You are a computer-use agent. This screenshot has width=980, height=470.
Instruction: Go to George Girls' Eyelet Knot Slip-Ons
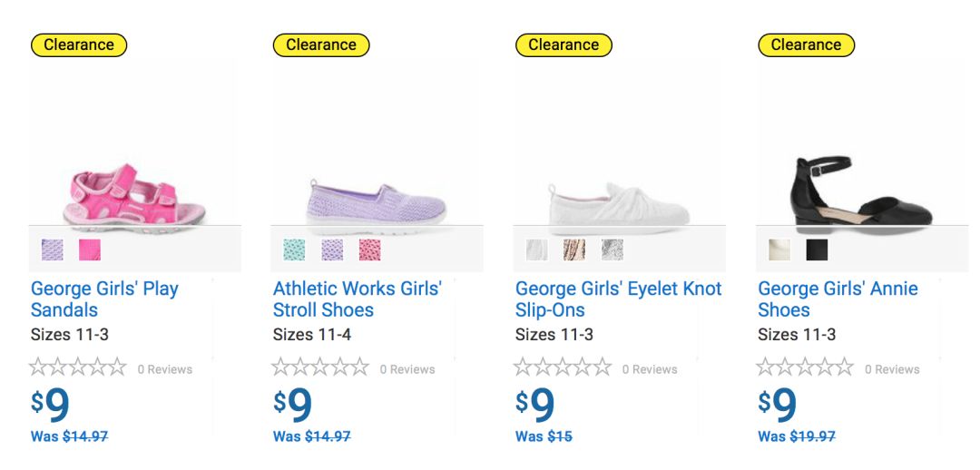click(618, 299)
